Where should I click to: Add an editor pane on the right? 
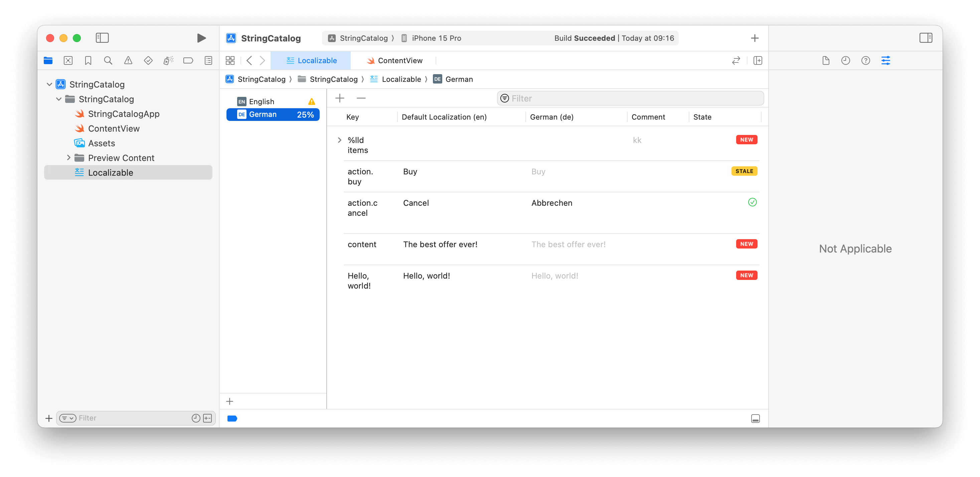tap(758, 60)
